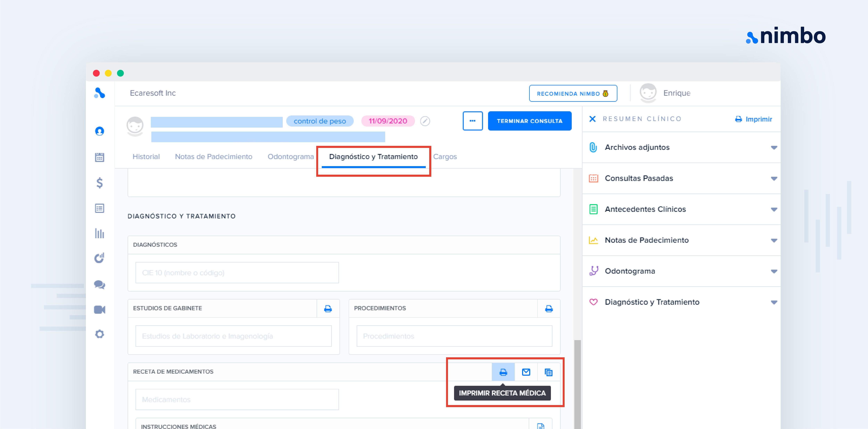Viewport: 868px width, 429px height.
Task: Click the Terminar Consulta button
Action: (529, 121)
